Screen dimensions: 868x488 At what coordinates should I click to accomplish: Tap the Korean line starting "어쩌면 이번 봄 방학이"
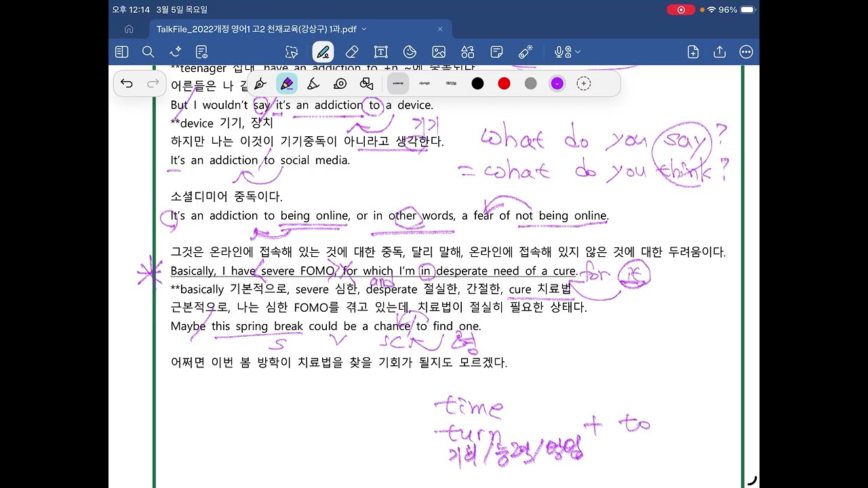coord(339,363)
